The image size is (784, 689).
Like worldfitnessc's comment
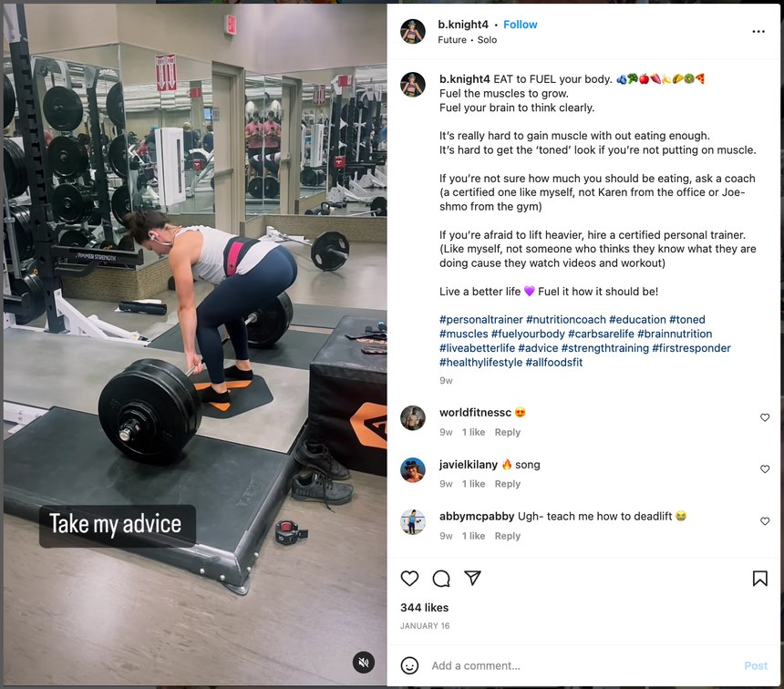coord(765,417)
